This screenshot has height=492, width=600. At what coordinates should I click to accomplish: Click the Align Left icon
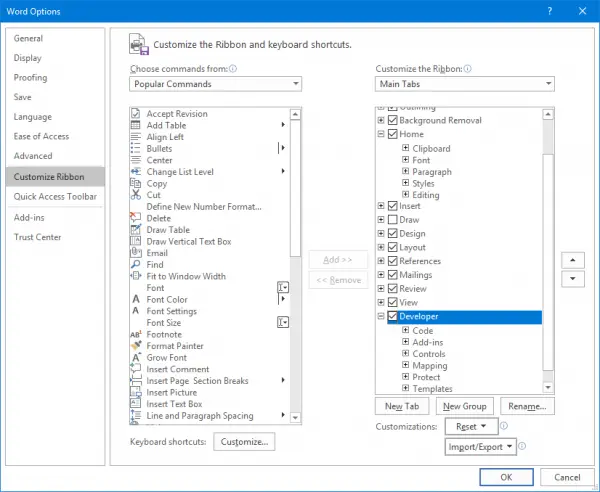(135, 137)
